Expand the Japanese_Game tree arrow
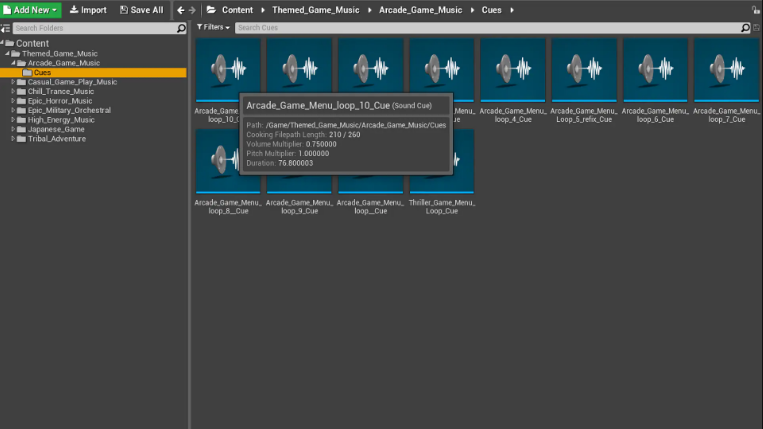 (x=13, y=129)
